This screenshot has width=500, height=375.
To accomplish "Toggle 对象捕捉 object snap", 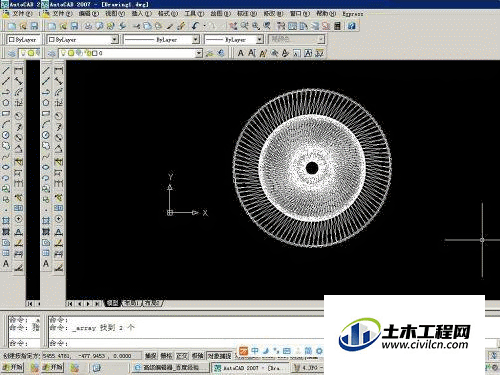I will (219, 356).
